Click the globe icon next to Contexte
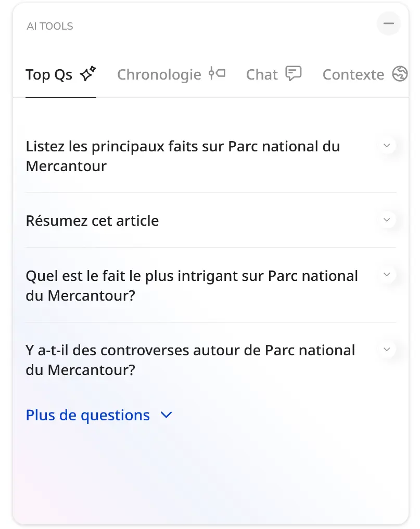Viewport: 420px width, 529px height. tap(400, 73)
